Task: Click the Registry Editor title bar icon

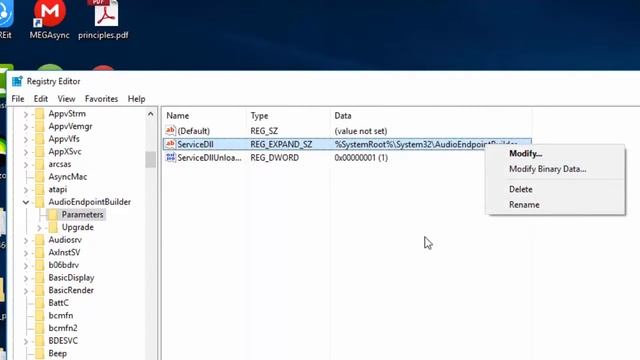Action: coord(17,81)
